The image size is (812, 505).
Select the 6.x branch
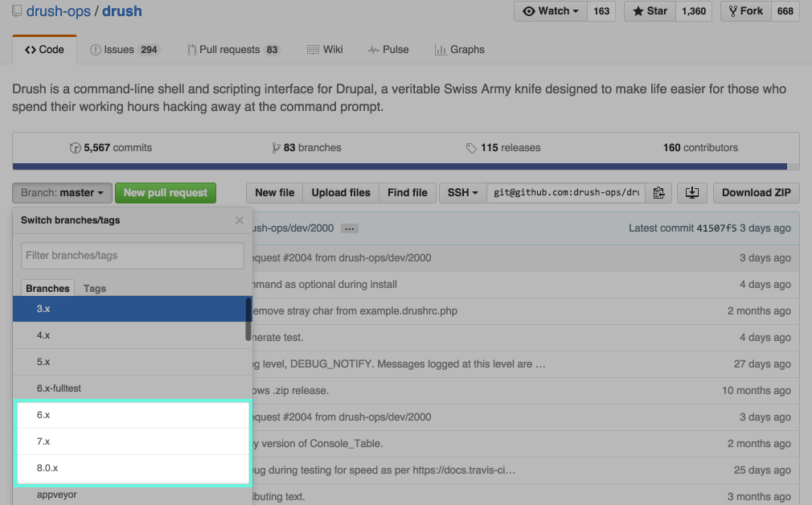coord(133,415)
